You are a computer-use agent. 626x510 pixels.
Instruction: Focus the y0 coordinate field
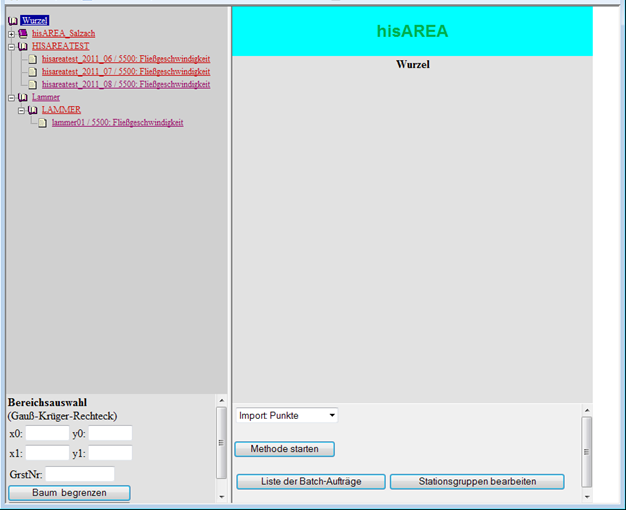pyautogui.click(x=110, y=433)
